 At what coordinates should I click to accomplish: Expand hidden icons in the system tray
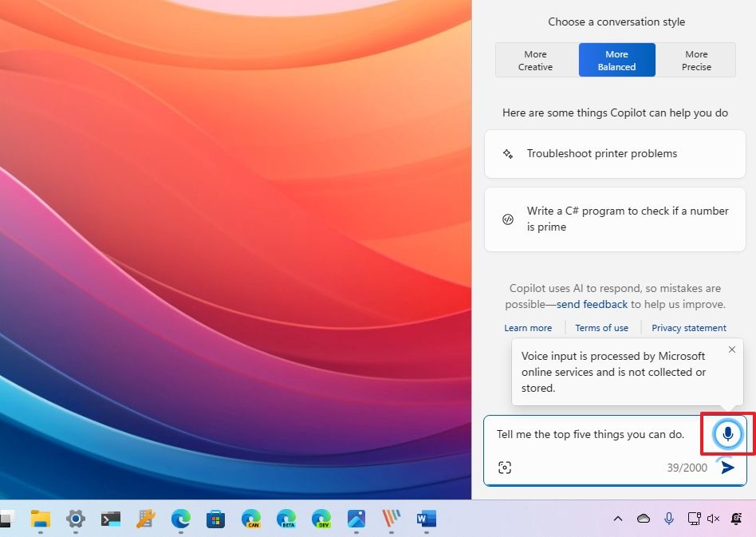point(618,519)
